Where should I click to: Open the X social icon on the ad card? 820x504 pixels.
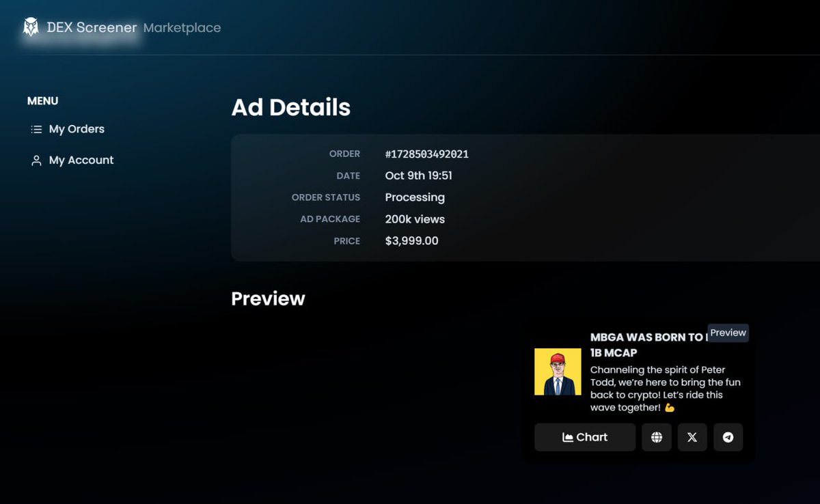[x=692, y=437]
